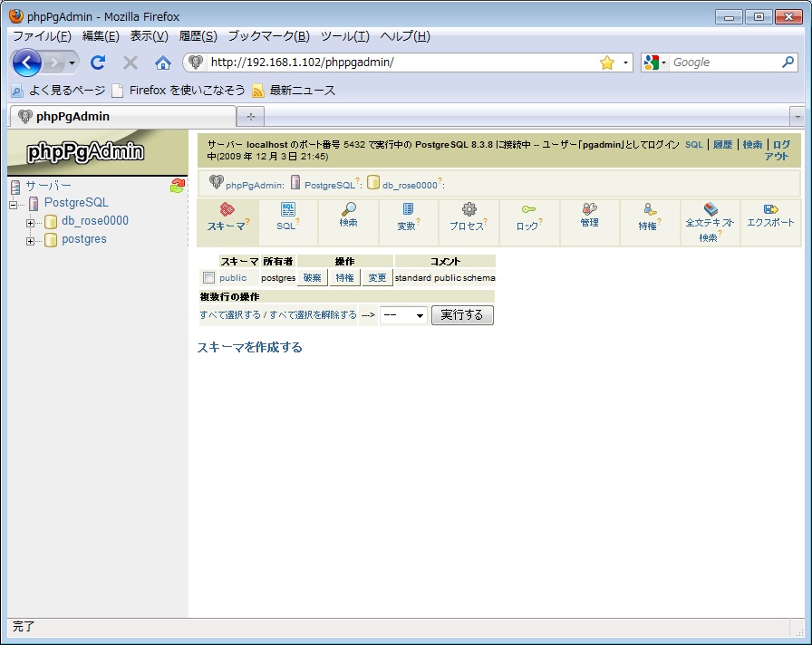Screen dimensions: 812x645
Task: Open the ファイル menu
Action: coord(42,36)
